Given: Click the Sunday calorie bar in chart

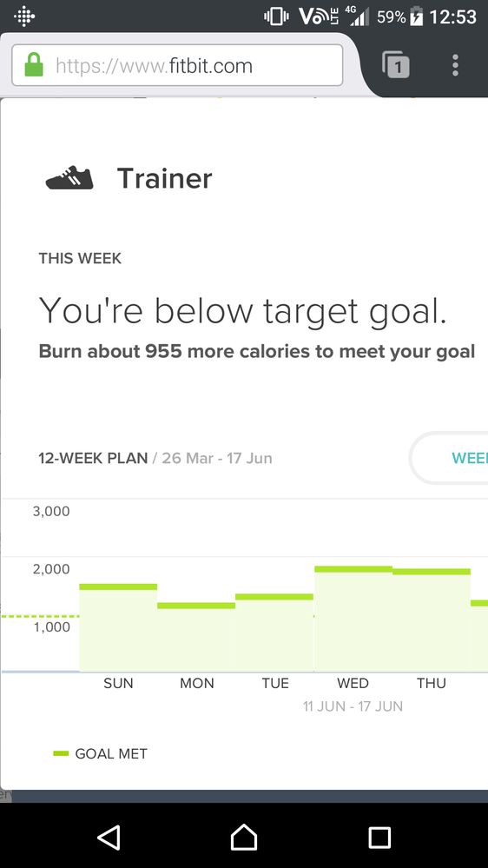Looking at the screenshot, I should click(118, 627).
